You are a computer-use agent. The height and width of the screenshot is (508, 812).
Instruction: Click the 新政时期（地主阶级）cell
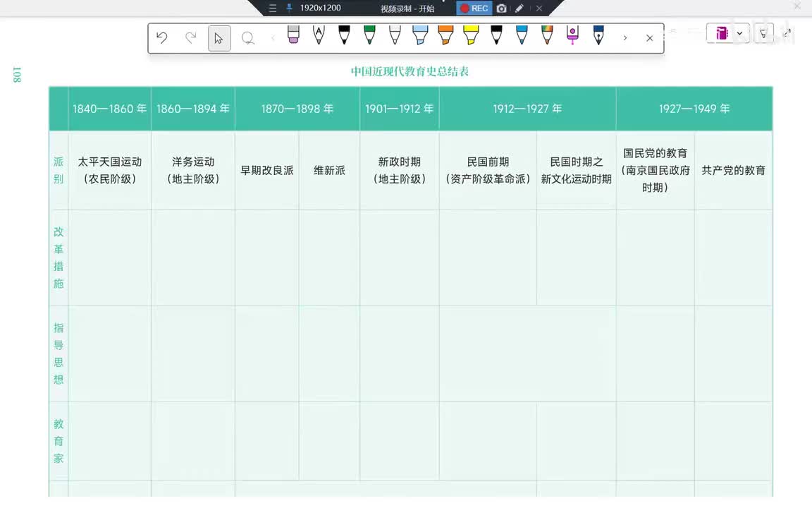pos(399,170)
